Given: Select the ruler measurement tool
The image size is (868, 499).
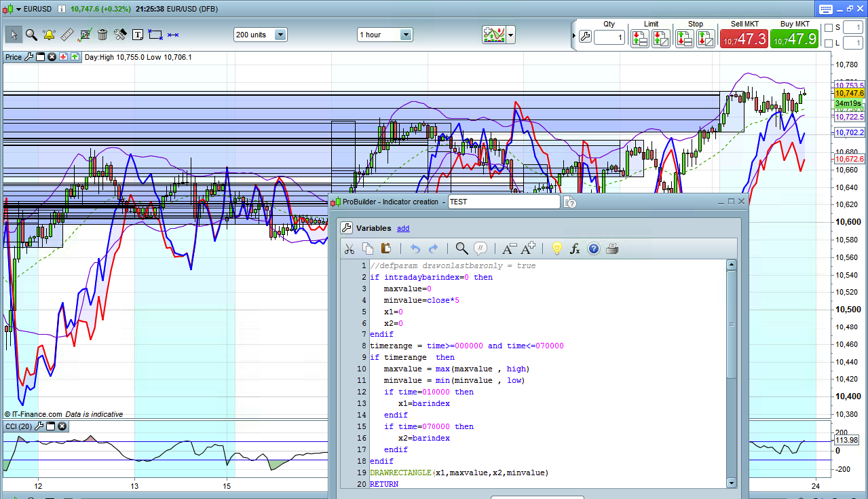Looking at the screenshot, I should point(67,35).
